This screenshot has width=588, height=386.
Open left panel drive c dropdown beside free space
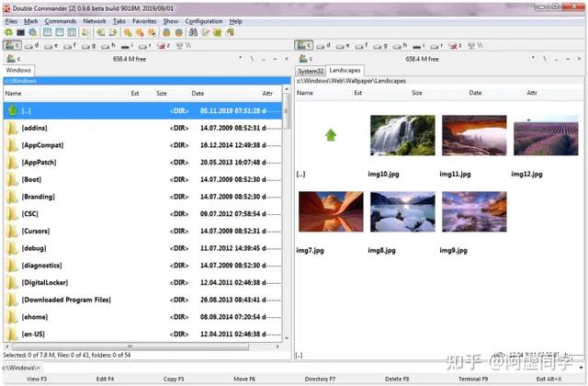[13, 59]
